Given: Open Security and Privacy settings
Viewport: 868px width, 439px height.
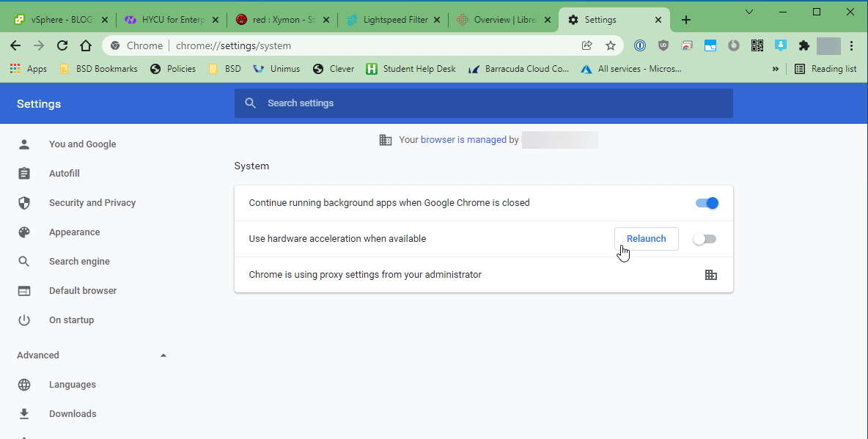Looking at the screenshot, I should 92,202.
